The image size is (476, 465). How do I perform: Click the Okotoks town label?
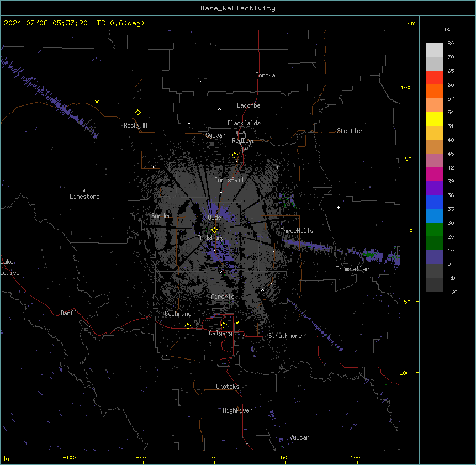(x=228, y=387)
